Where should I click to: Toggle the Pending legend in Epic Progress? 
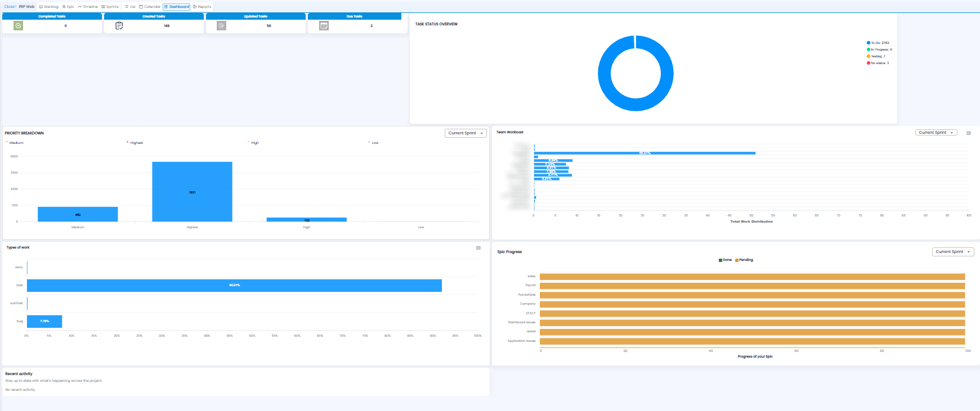tap(744, 260)
